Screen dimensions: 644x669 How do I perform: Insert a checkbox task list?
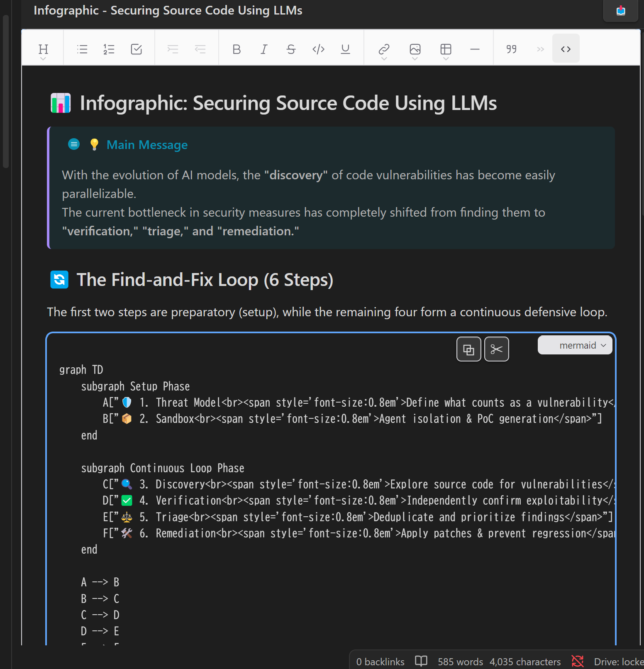tap(137, 49)
